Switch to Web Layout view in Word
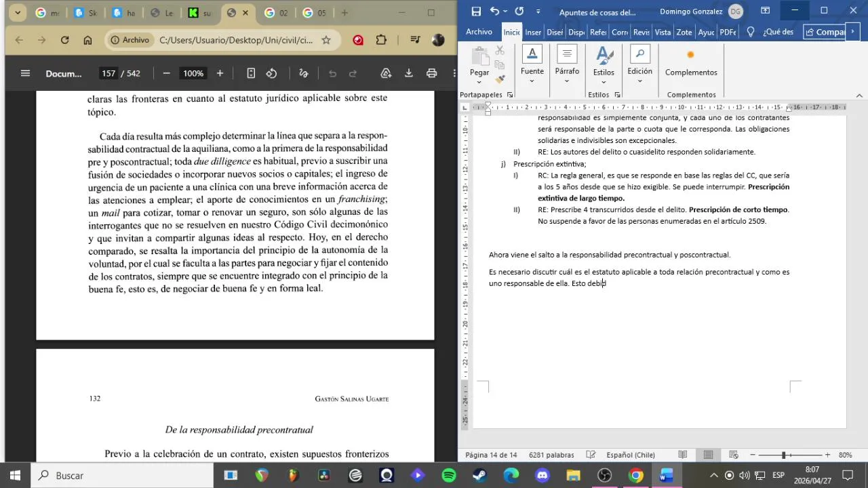This screenshot has width=868, height=488. click(x=734, y=455)
